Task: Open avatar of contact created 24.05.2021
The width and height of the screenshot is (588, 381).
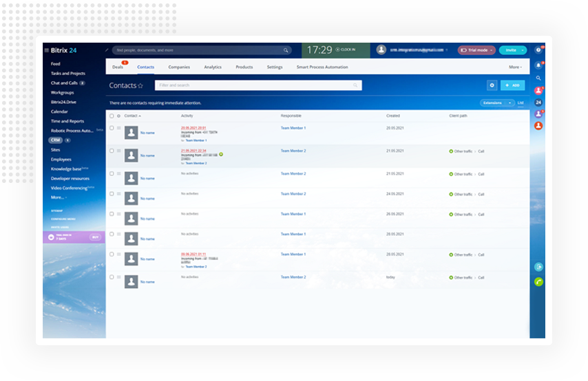Action: pos(132,198)
